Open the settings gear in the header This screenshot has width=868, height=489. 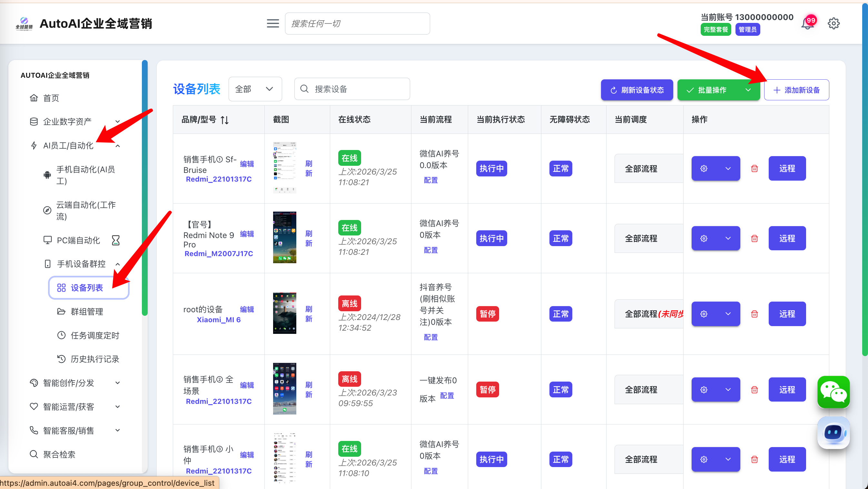pyautogui.click(x=833, y=24)
